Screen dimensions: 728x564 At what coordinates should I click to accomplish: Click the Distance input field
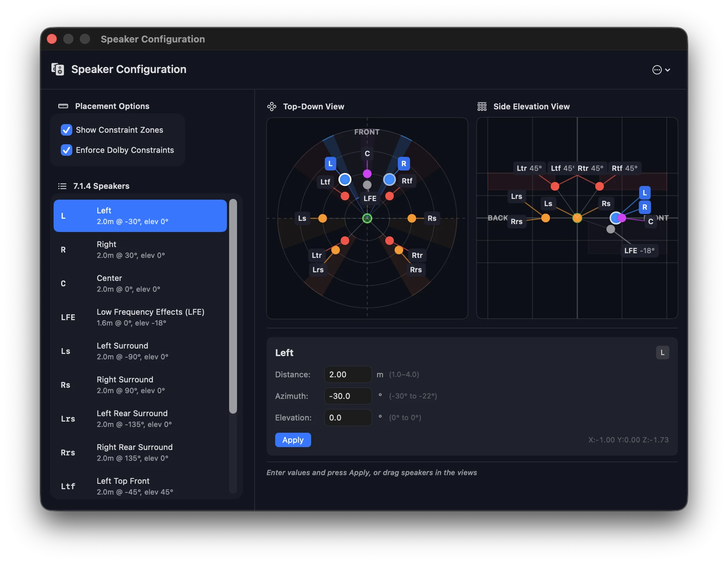point(347,374)
